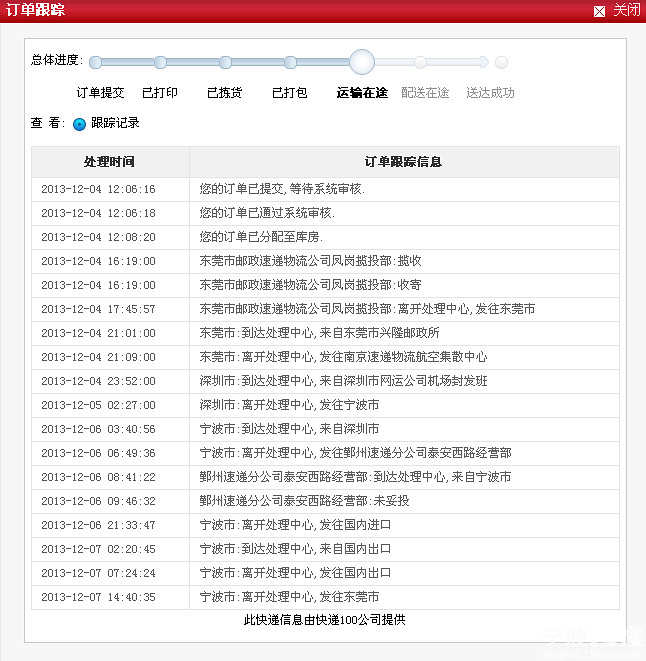Screen dimensions: 646x661
Task: Click the large current-stage progress circle
Action: point(362,62)
